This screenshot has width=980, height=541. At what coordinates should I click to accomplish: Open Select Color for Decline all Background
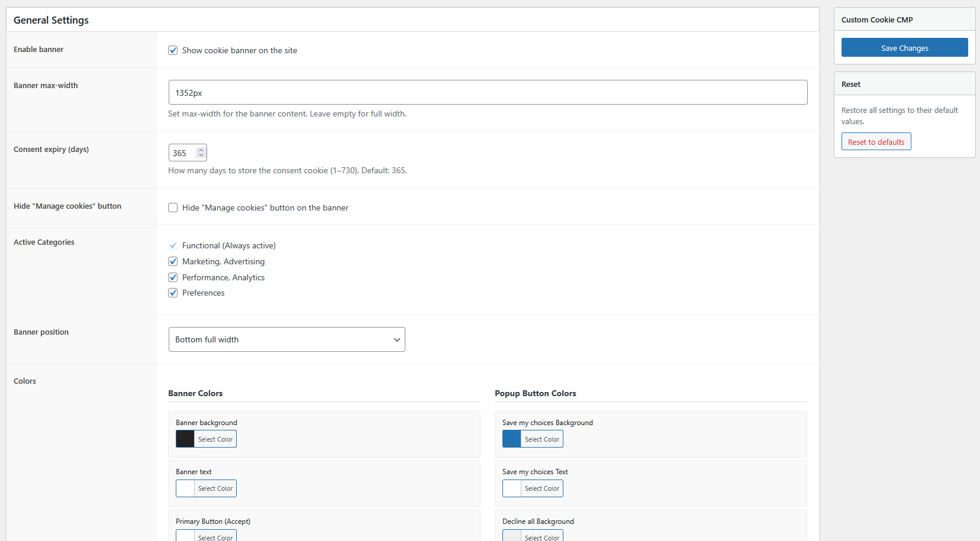coord(541,536)
